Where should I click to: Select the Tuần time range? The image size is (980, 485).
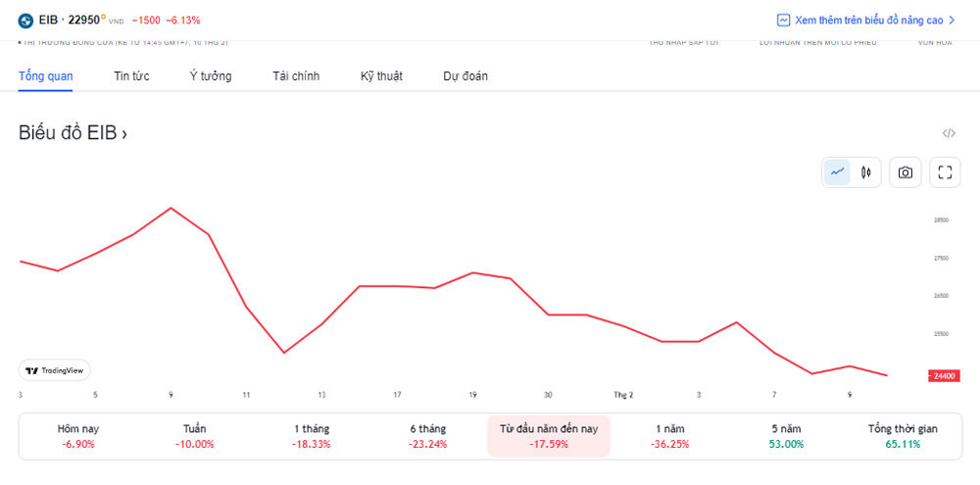195,436
